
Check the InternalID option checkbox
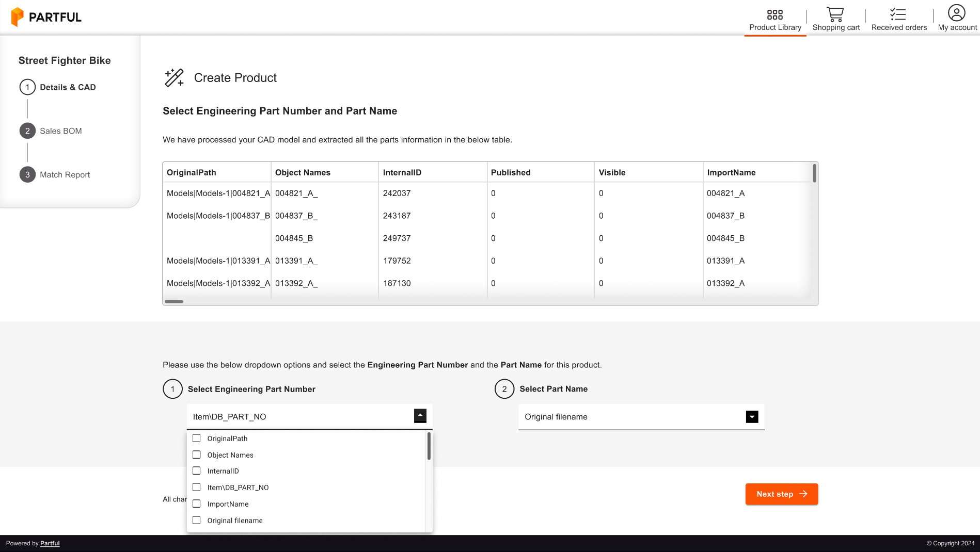click(x=196, y=470)
